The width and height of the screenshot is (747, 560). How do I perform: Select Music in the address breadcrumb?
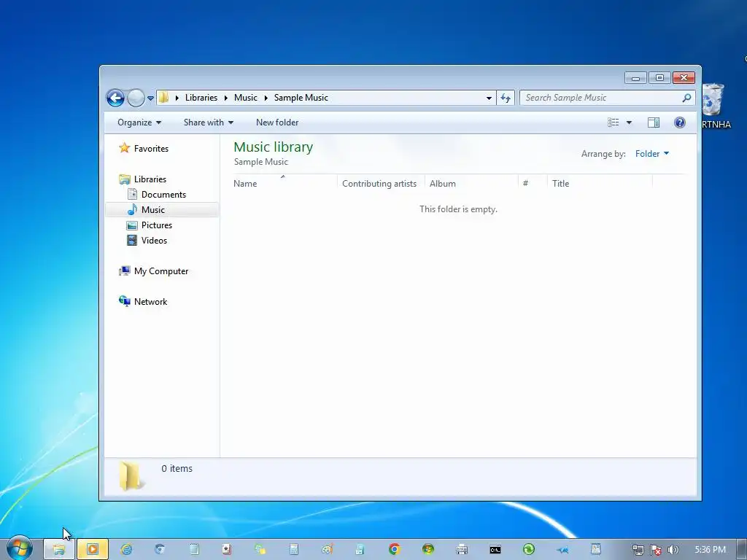click(245, 98)
